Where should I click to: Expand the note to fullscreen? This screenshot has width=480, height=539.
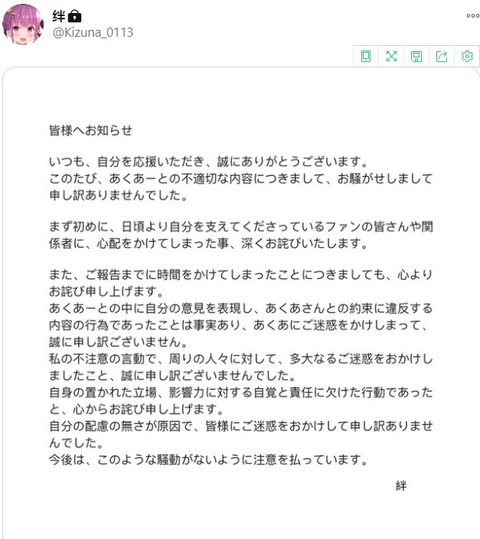pyautogui.click(x=391, y=56)
